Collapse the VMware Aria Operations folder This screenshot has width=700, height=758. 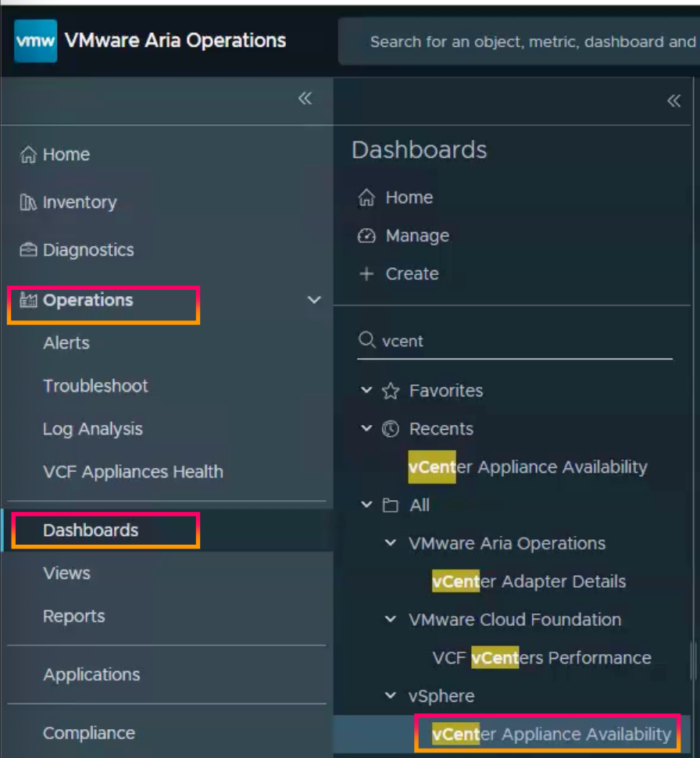click(390, 543)
